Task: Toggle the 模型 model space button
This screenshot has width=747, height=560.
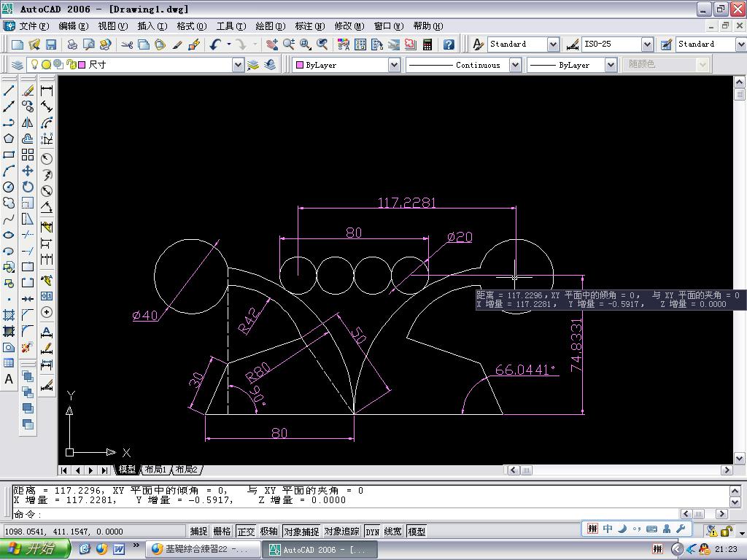Action: tap(417, 532)
